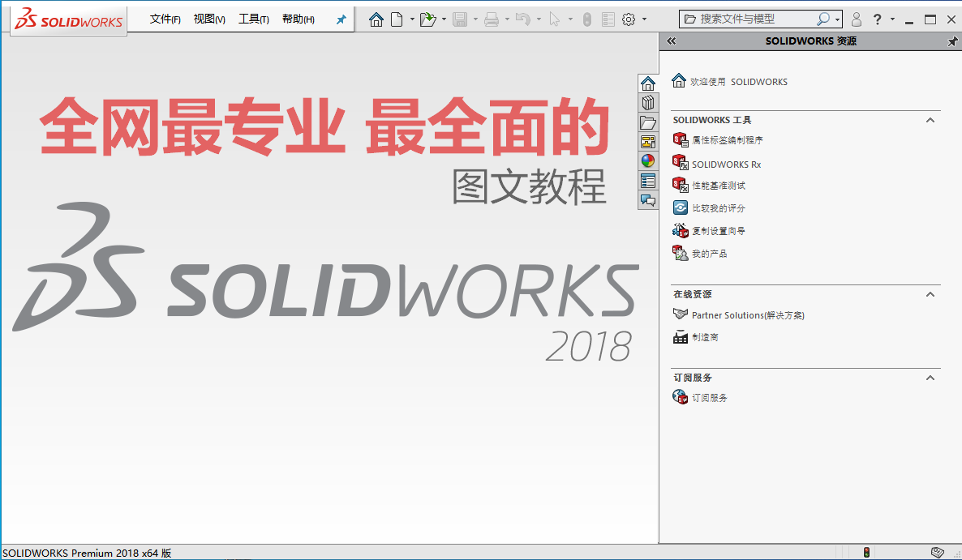The width and height of the screenshot is (962, 560).
Task: Launch SOLIDWORKS Rx tool
Action: (x=716, y=165)
